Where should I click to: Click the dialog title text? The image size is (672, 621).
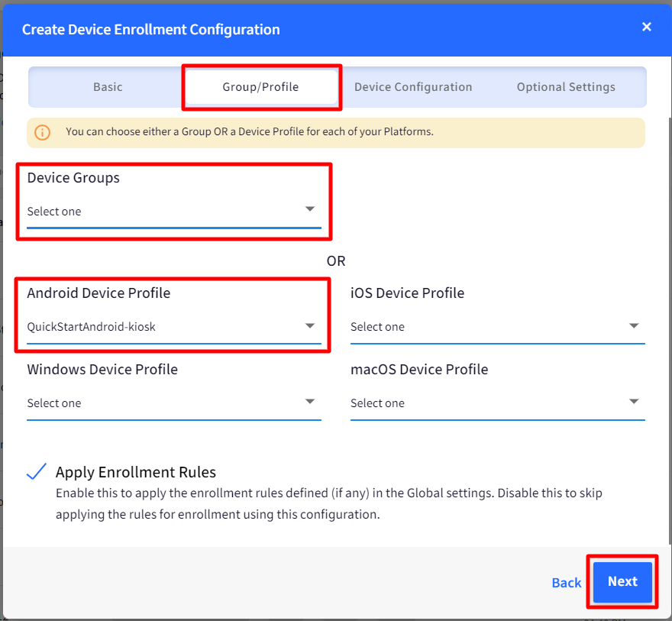[x=151, y=29]
